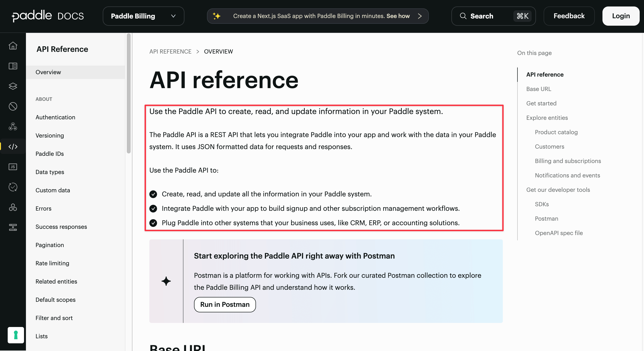Open the JS SDK icon in the sidebar
This screenshot has height=351, width=644.
[13, 167]
